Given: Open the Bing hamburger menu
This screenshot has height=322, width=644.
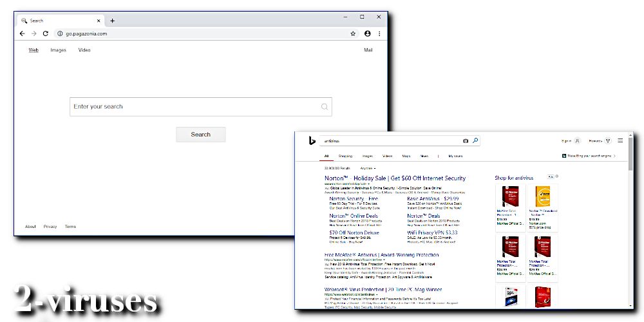Looking at the screenshot, I should coord(620,140).
